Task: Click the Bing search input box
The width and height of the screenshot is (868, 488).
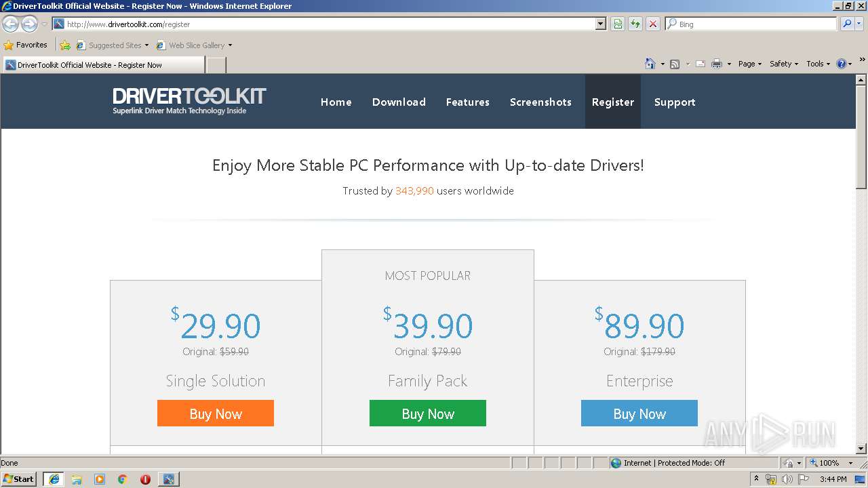Action: [x=751, y=24]
